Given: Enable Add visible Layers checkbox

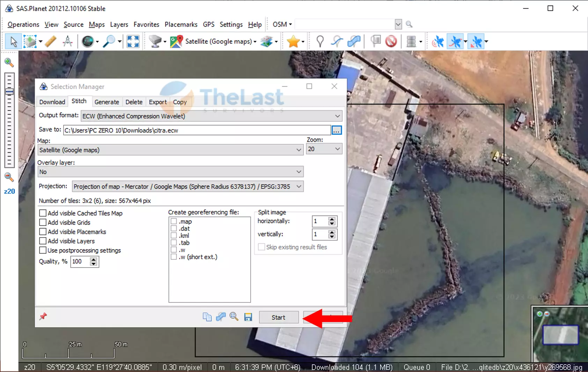Looking at the screenshot, I should coord(43,241).
